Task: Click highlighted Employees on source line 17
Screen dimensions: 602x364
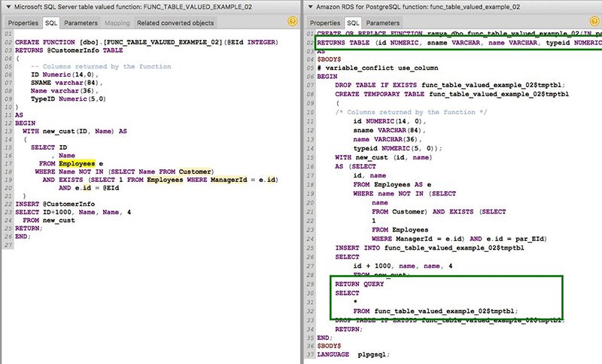Action: pyautogui.click(x=77, y=163)
